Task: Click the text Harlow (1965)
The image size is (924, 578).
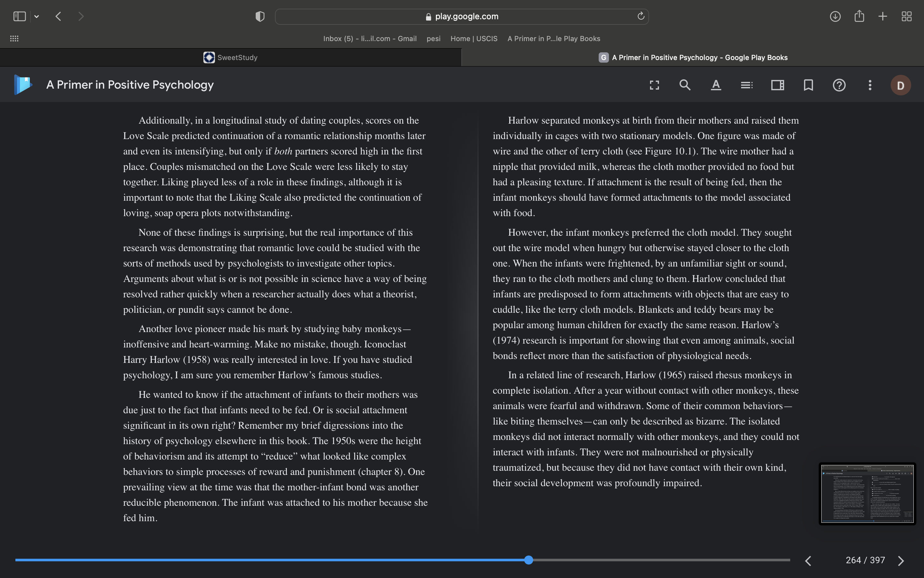Action: 655,375
